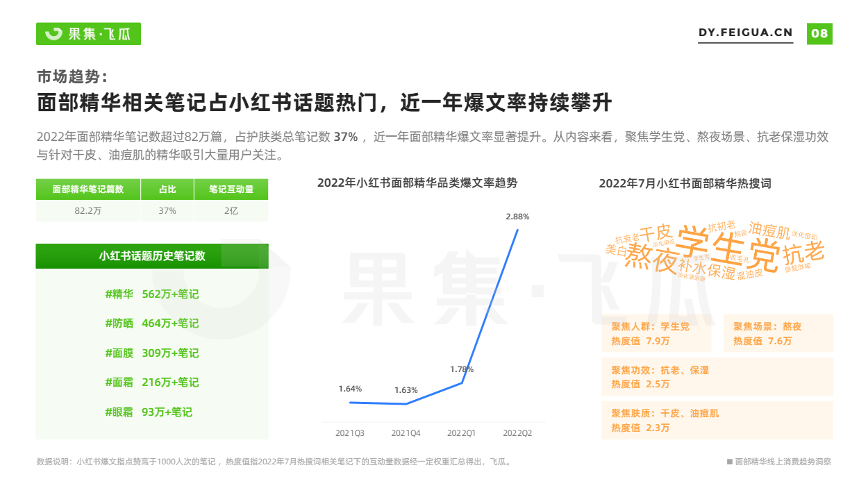868x488 pixels.
Task: Click the 2021Q4 axis label
Action: (406, 433)
